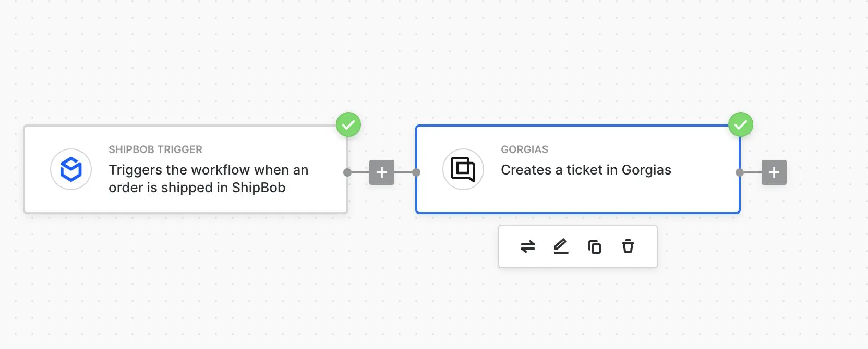The width and height of the screenshot is (868, 349).
Task: Click the connector line before the middle plus button
Action: pyautogui.click(x=360, y=172)
